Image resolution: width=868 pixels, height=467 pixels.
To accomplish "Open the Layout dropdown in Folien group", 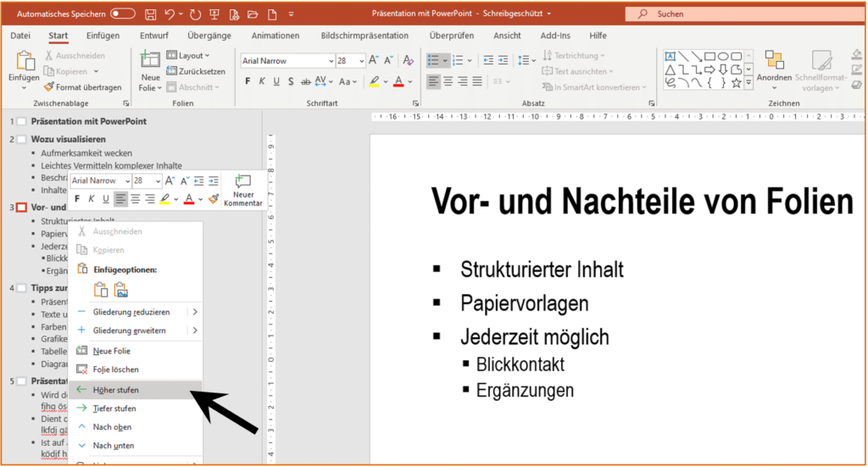I will [x=188, y=55].
